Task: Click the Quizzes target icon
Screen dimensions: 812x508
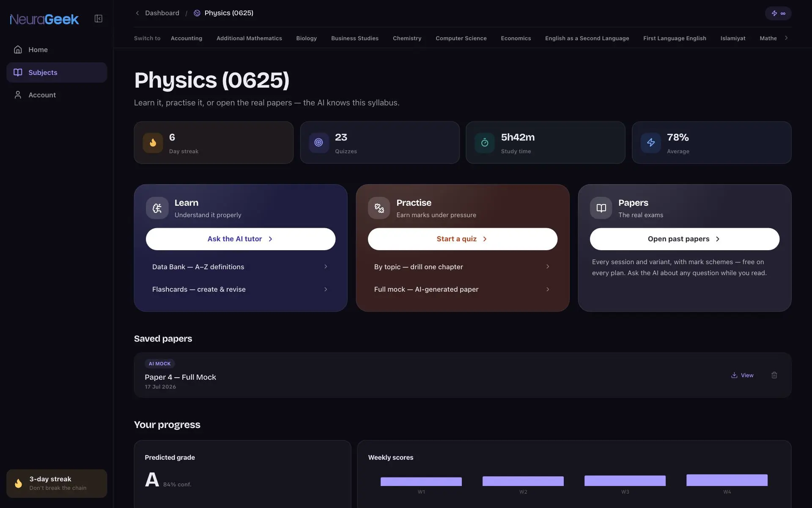Action: pyautogui.click(x=319, y=143)
